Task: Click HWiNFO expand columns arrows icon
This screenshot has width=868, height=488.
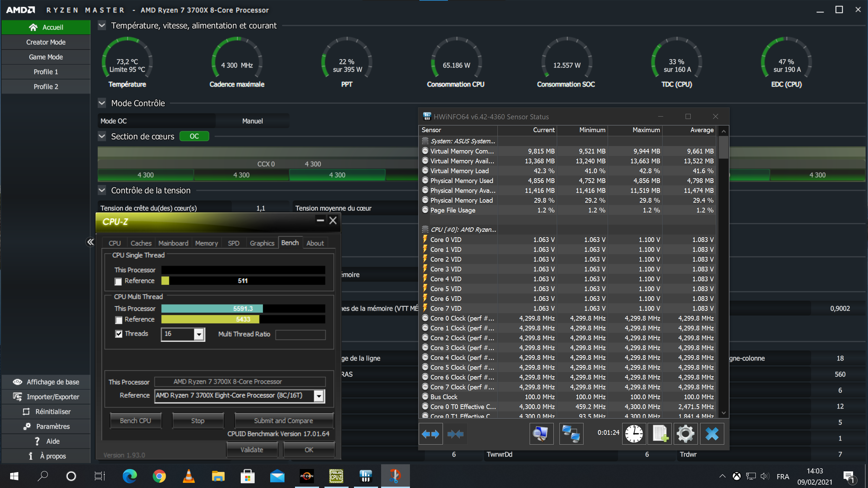Action: pyautogui.click(x=431, y=434)
